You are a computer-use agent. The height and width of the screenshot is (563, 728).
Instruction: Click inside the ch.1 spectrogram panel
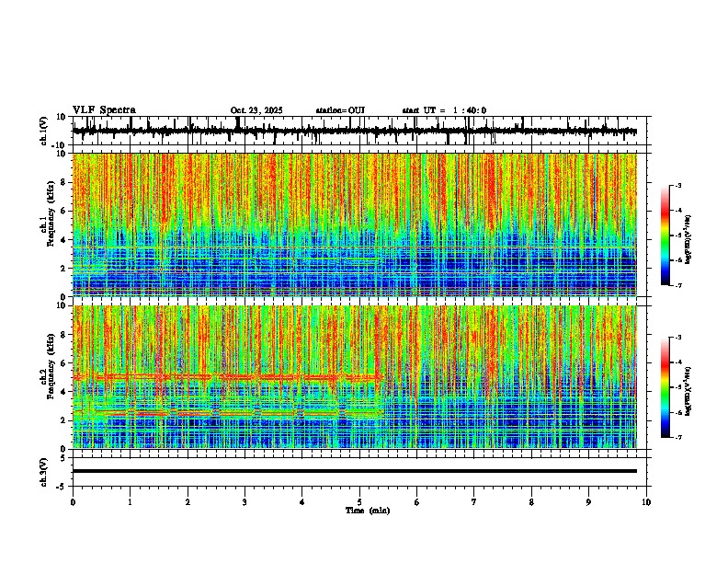coord(355,224)
